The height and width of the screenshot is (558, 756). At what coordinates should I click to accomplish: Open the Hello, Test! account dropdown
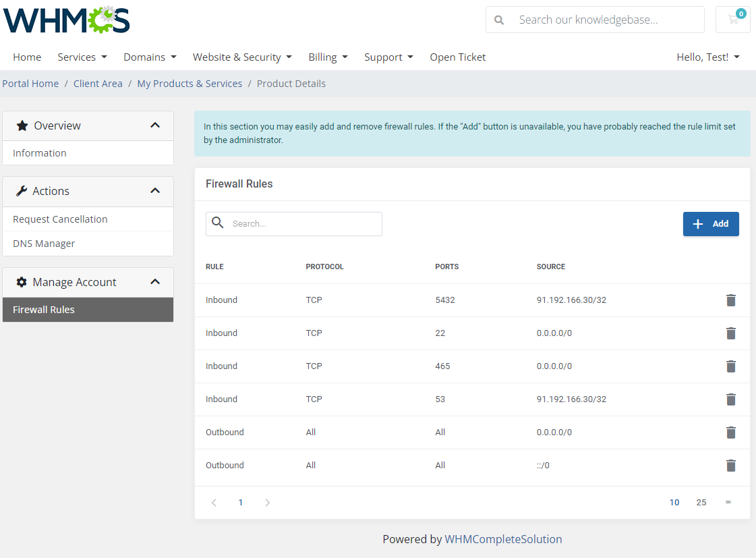[x=708, y=57]
